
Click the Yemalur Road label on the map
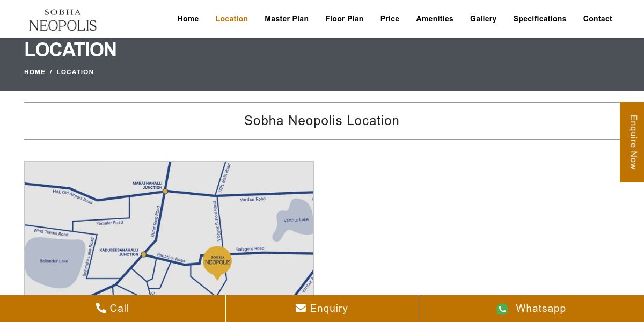click(x=109, y=223)
